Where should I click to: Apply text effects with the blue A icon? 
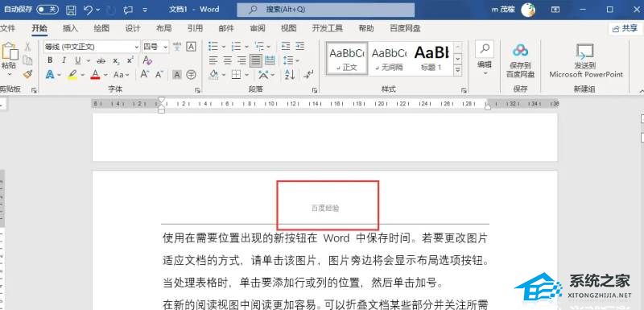(50, 75)
